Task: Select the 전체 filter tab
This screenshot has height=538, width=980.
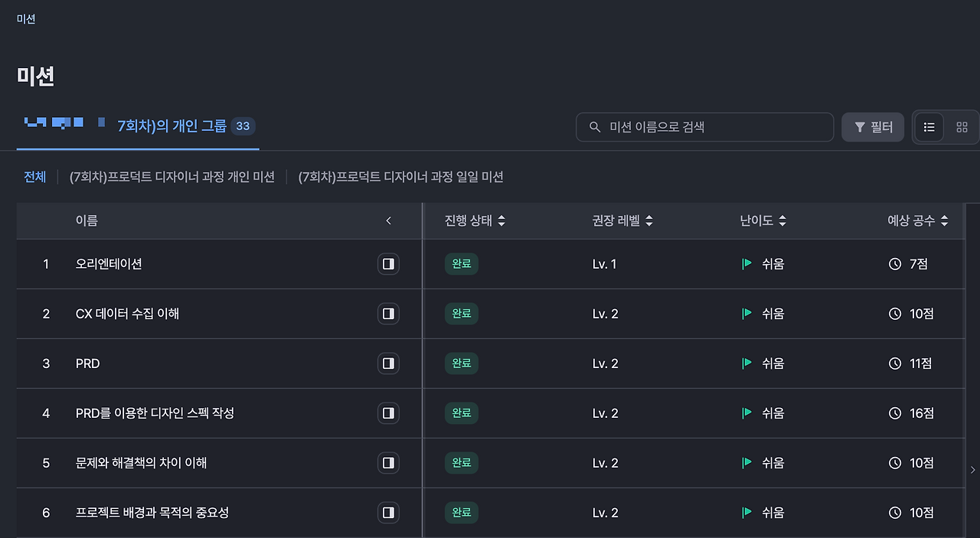Action: pyautogui.click(x=35, y=177)
